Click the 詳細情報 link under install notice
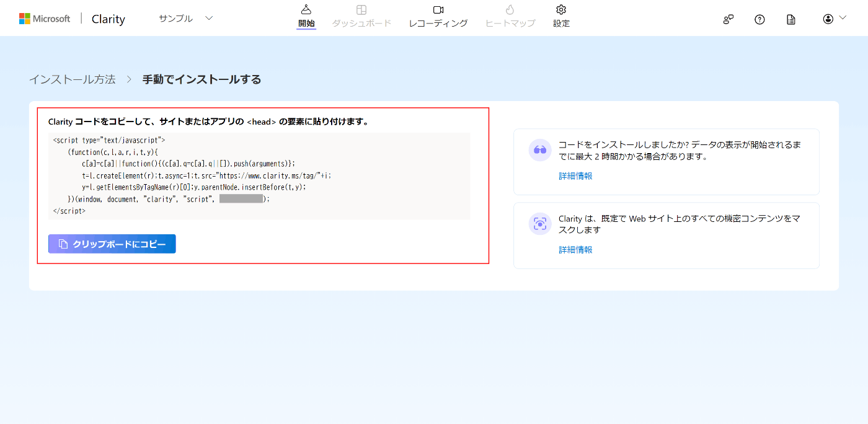868x424 pixels. tap(575, 176)
